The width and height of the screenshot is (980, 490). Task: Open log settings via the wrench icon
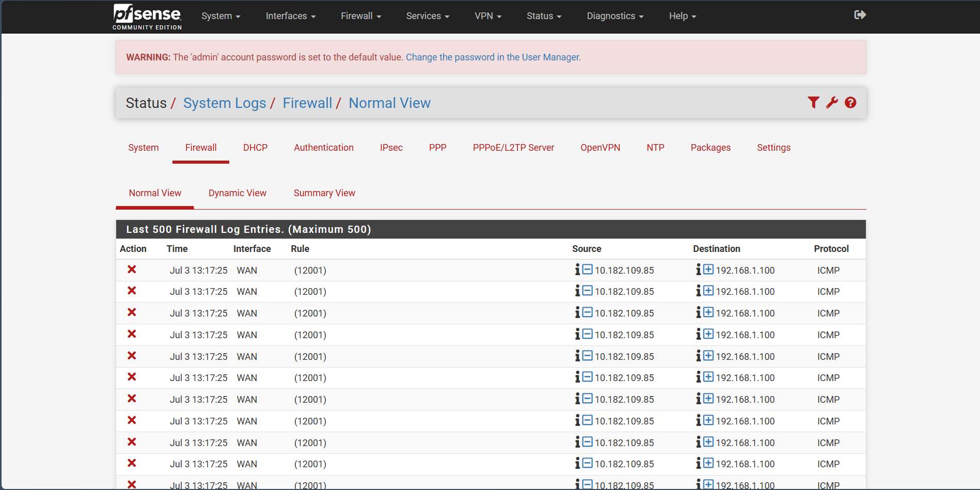tap(832, 103)
